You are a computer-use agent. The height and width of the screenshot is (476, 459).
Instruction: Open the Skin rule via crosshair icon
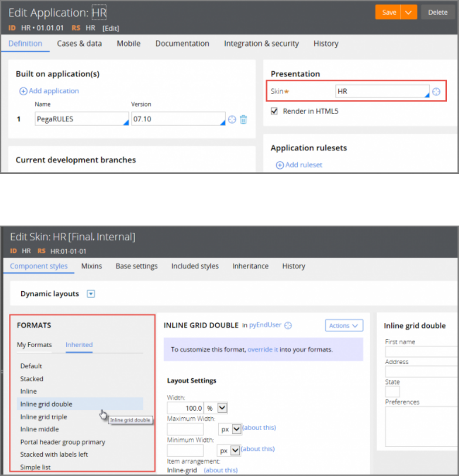pos(436,92)
